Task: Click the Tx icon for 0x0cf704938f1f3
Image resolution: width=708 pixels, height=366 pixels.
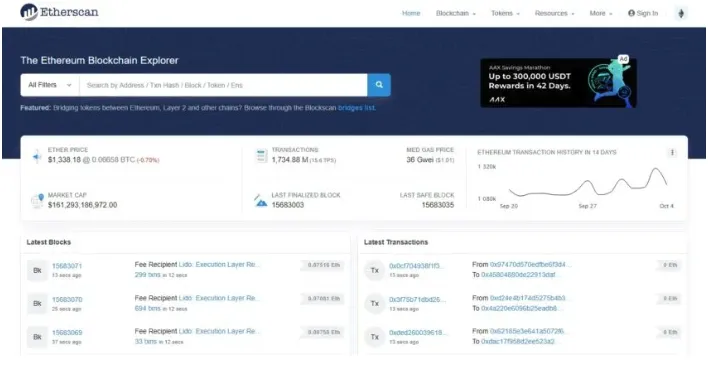Action: click(x=374, y=270)
